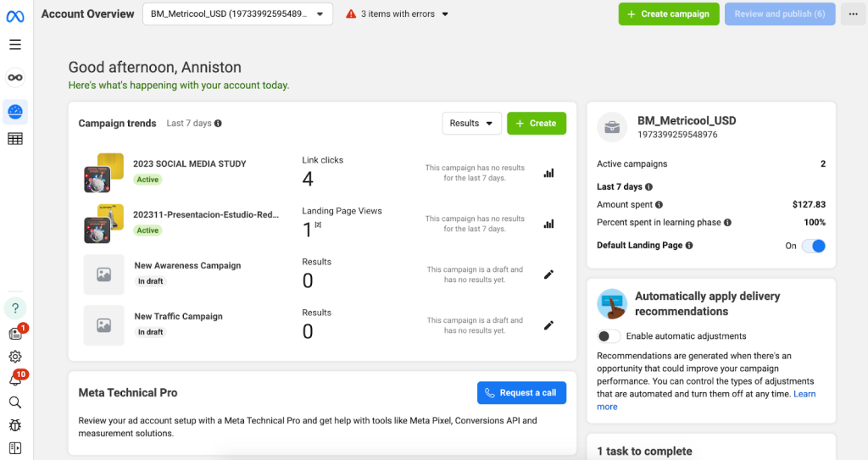Screen dimensions: 868x460
Task: Edit the New Traffic Campaign draft pencil
Action: pos(548,325)
